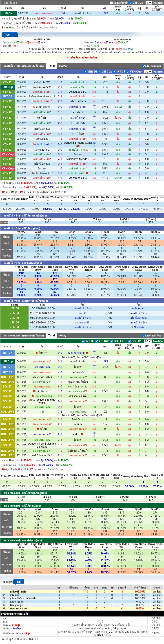Click the red card icon on the 08/12/25 match
Image resolution: width=164 pixels, height=644 pixels.
pos(33,396)
